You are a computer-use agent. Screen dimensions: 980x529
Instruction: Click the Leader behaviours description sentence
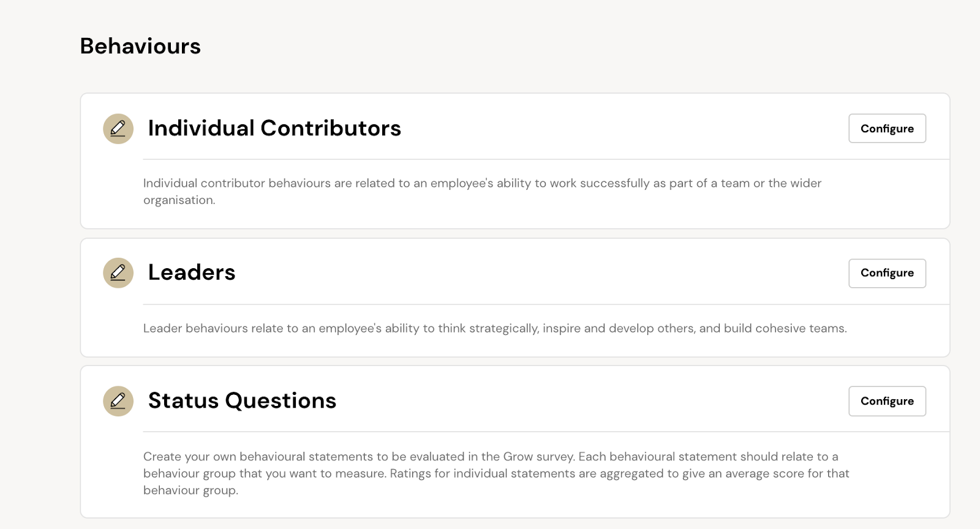pyautogui.click(x=495, y=328)
